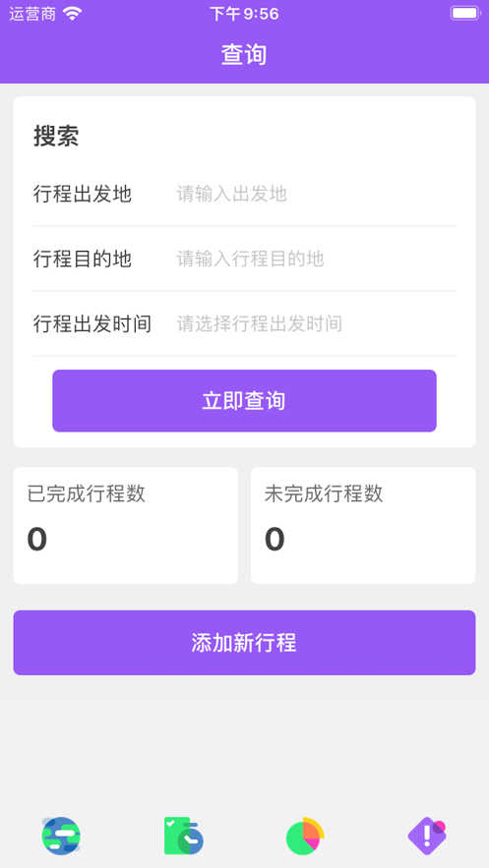Viewport: 489px width, 868px height.
Task: Tap the 搜索 section heading
Action: click(56, 136)
